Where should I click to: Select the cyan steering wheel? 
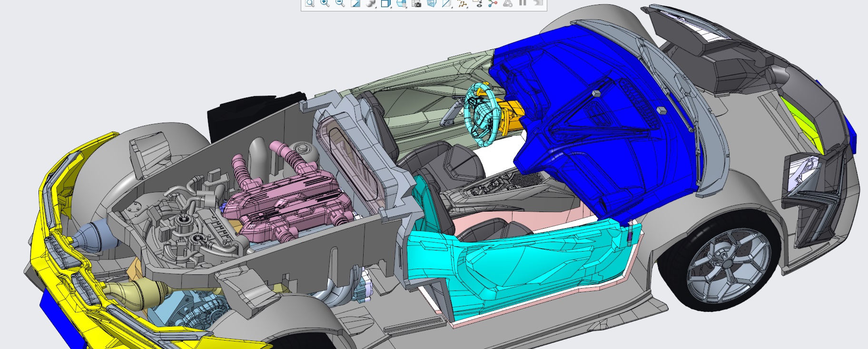[x=481, y=114]
